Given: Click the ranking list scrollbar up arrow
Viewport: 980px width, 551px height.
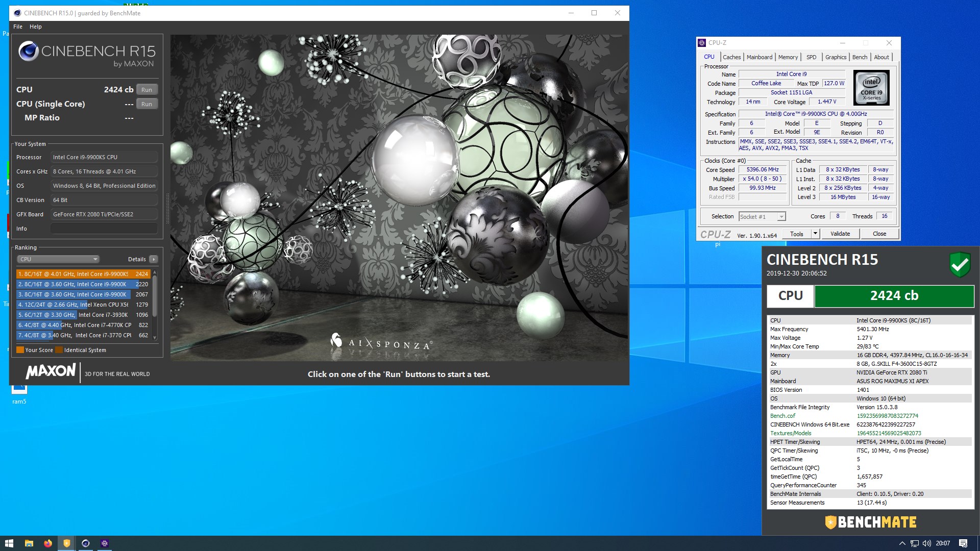Looking at the screenshot, I should click(x=155, y=272).
